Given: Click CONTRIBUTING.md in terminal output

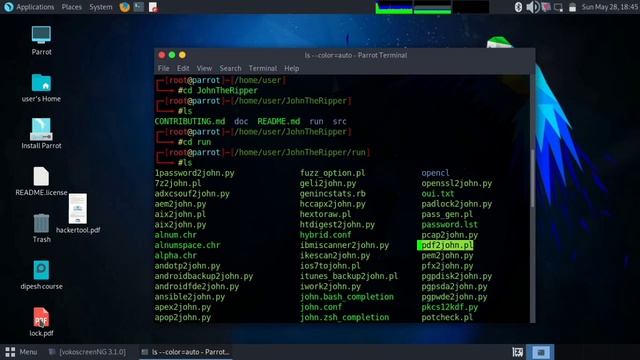Looking at the screenshot, I should click(x=190, y=121).
